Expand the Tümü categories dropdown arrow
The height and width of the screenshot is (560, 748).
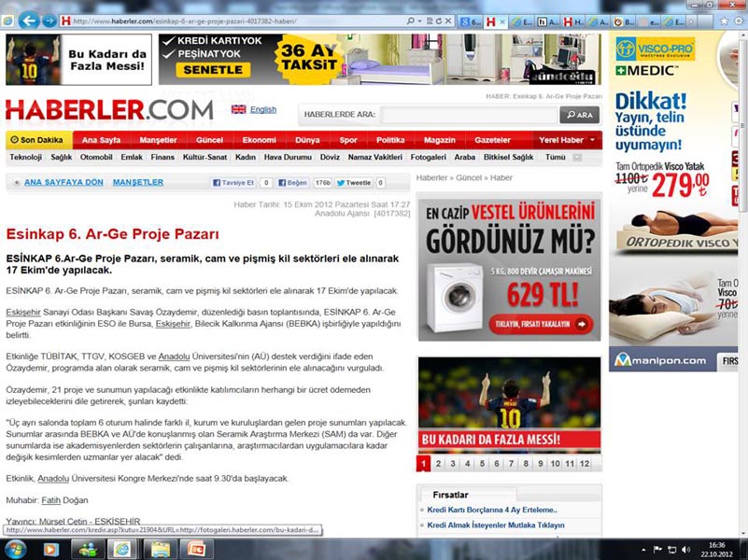click(577, 158)
